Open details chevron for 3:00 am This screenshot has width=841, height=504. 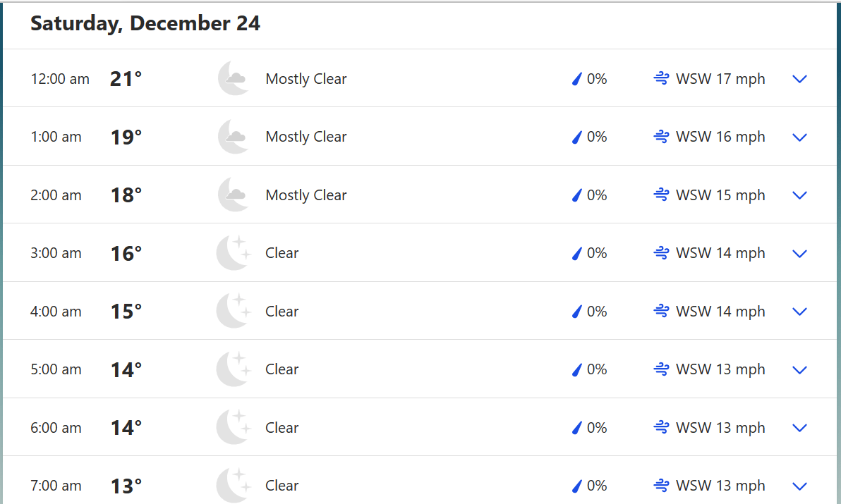coord(799,254)
